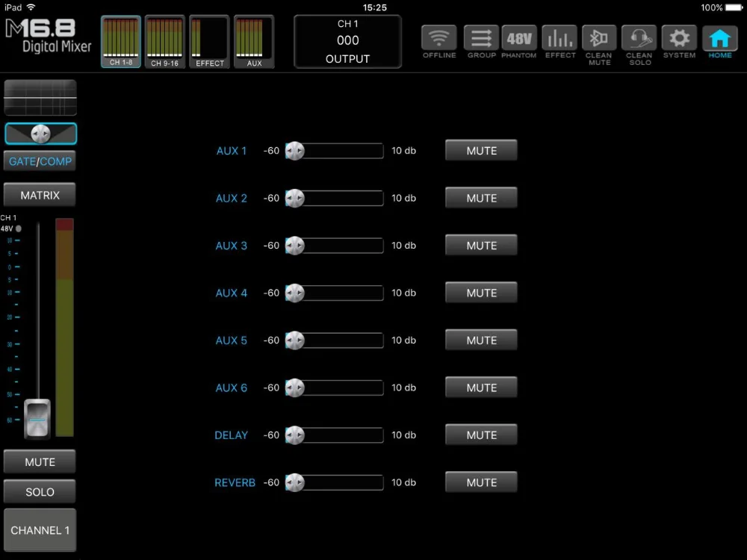Open the 48V PHANTOM power icon
Image resolution: width=747 pixels, height=560 pixels.
click(x=519, y=38)
